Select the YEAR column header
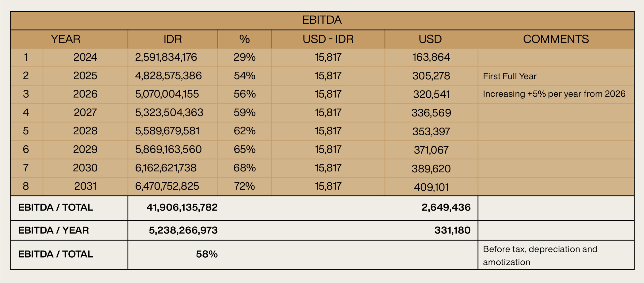 coord(66,39)
